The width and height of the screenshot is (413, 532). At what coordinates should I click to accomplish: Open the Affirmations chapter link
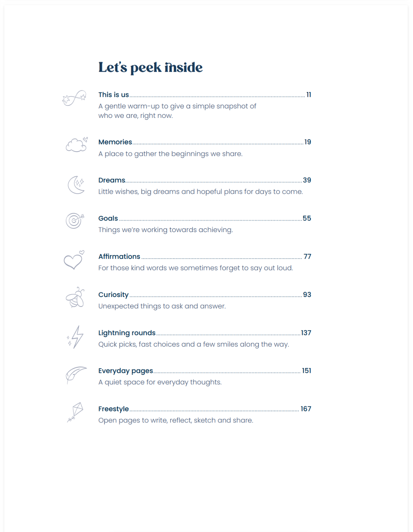coord(119,256)
